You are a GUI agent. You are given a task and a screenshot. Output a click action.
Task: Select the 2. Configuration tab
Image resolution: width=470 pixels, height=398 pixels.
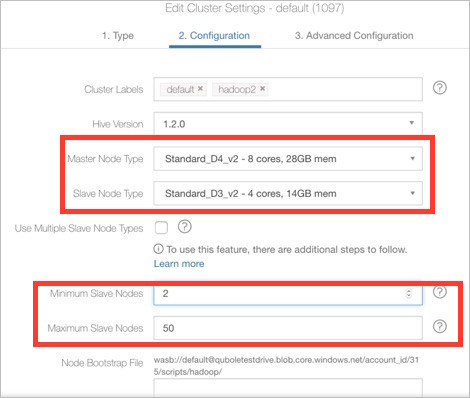[x=214, y=36]
